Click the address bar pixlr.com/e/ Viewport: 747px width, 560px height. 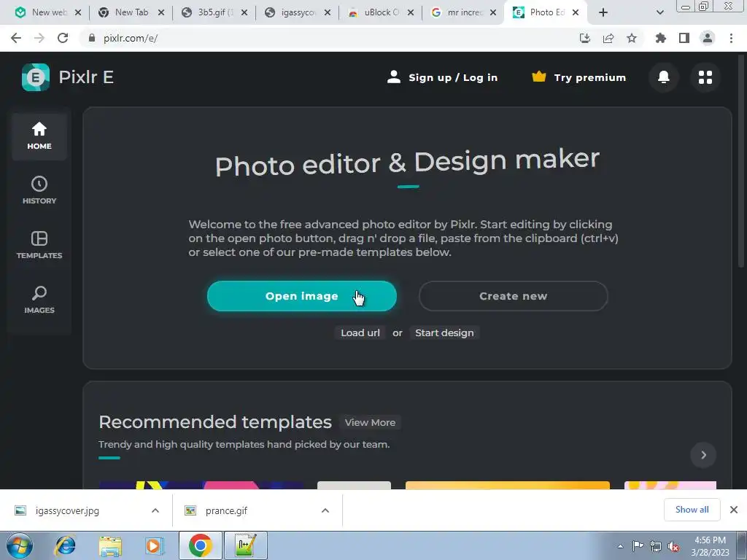[x=329, y=38]
